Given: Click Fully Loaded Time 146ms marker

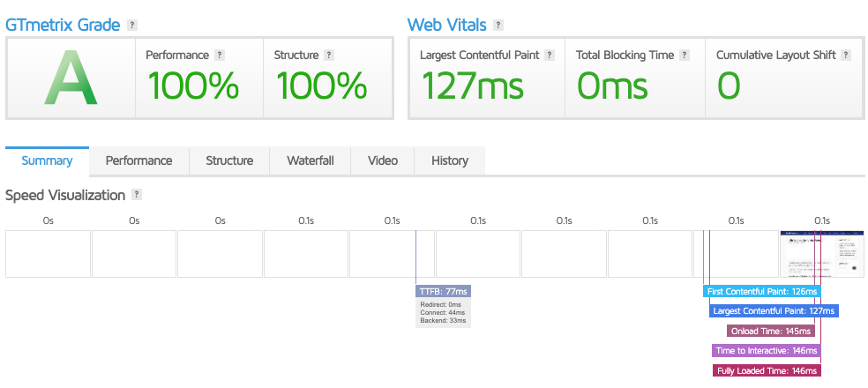Looking at the screenshot, I should (x=767, y=370).
